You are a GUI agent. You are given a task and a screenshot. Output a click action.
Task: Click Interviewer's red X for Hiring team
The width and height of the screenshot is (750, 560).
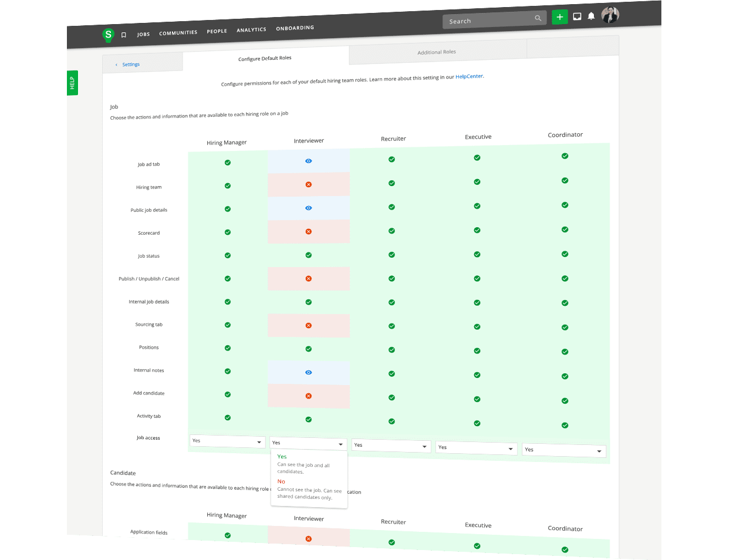[309, 184]
